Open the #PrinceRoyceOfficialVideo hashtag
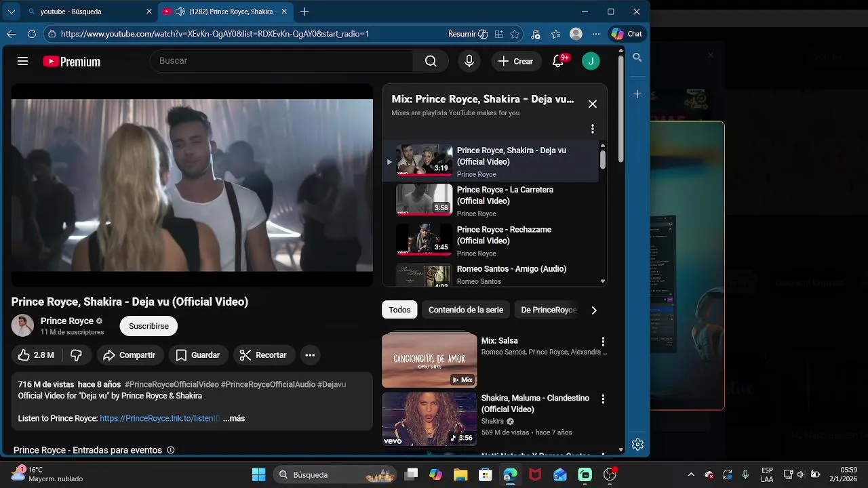This screenshot has width=868, height=488. 172,384
